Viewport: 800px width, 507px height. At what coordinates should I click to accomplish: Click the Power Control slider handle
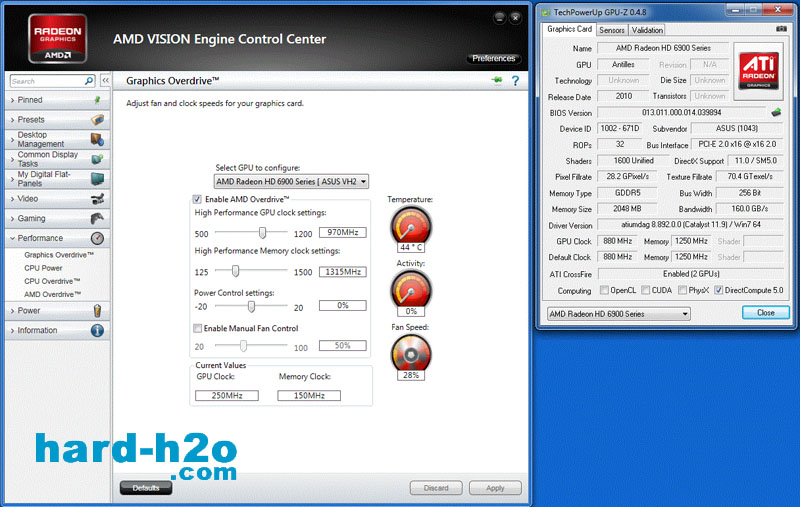[x=251, y=306]
